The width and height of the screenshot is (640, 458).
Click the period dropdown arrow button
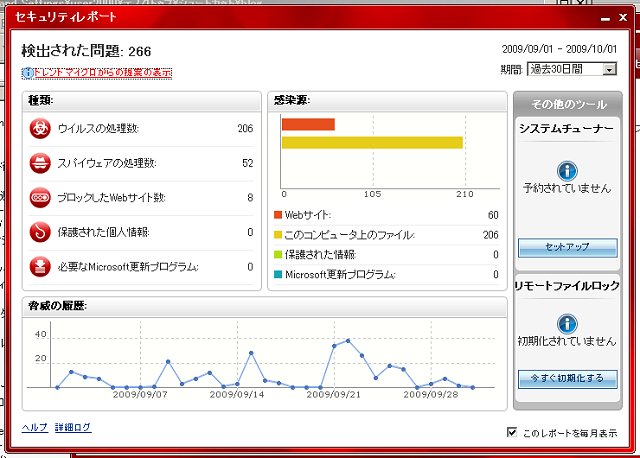(x=609, y=69)
